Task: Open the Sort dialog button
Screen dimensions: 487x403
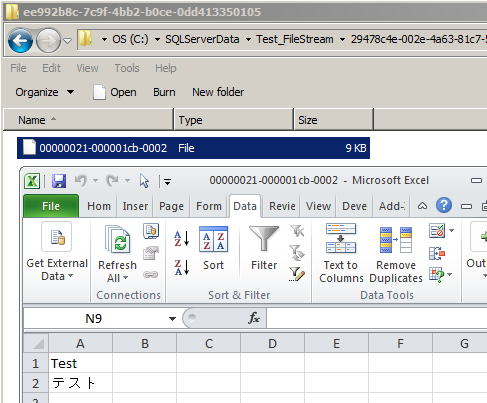Action: click(x=213, y=248)
